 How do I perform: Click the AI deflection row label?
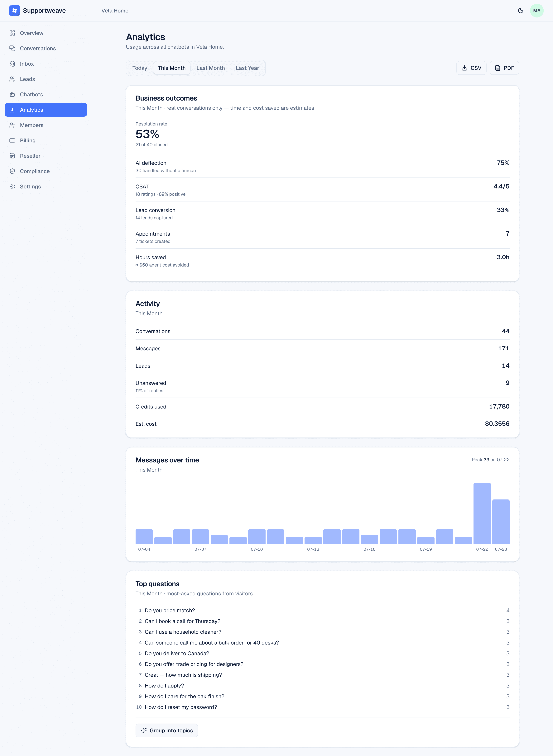coord(151,163)
